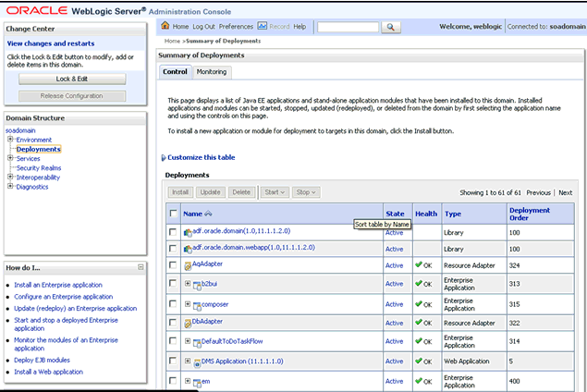Sort table by State column header
Screen dimensions: 587x392
395,214
